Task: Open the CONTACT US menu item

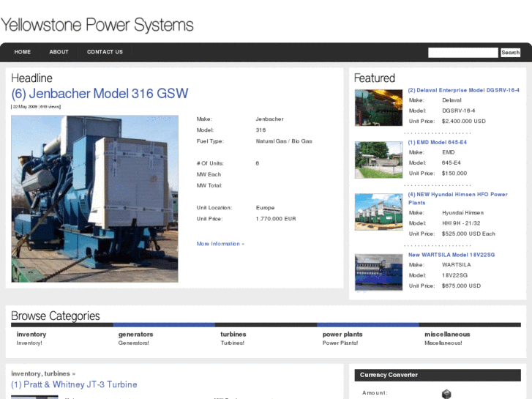Action: tap(105, 52)
